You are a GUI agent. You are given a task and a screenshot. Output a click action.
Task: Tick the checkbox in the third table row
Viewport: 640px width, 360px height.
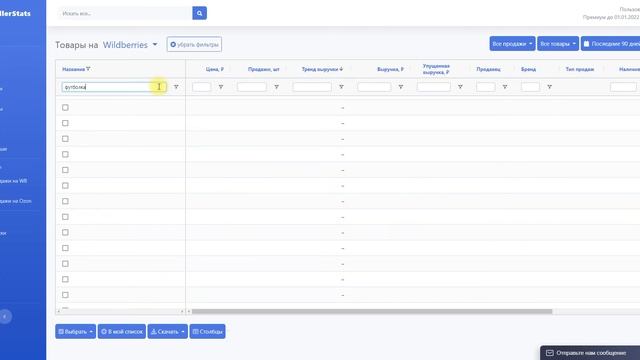coord(65,139)
